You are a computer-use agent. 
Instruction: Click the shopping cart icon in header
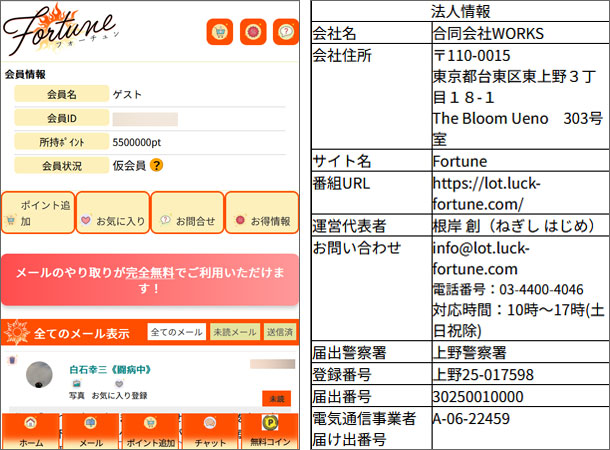pyautogui.click(x=220, y=32)
